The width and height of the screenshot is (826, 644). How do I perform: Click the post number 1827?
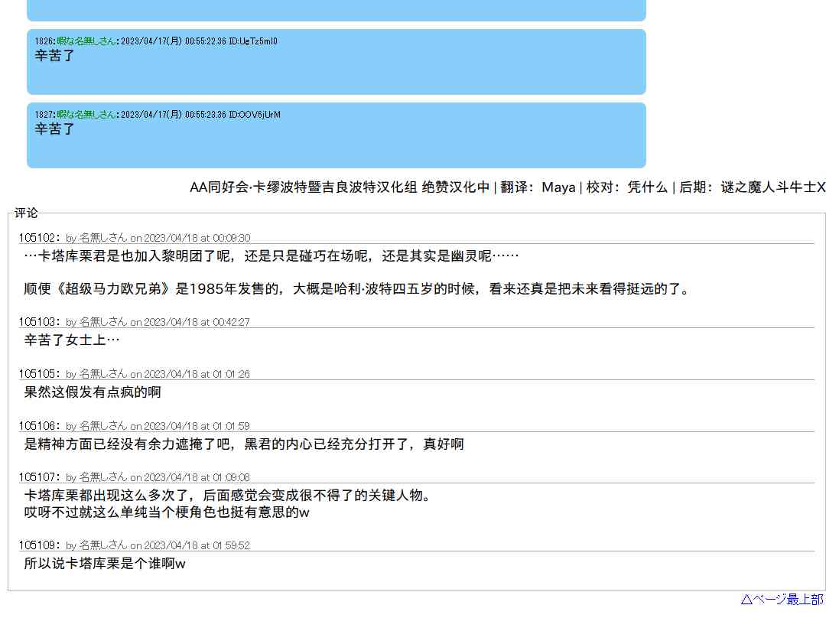coord(44,115)
